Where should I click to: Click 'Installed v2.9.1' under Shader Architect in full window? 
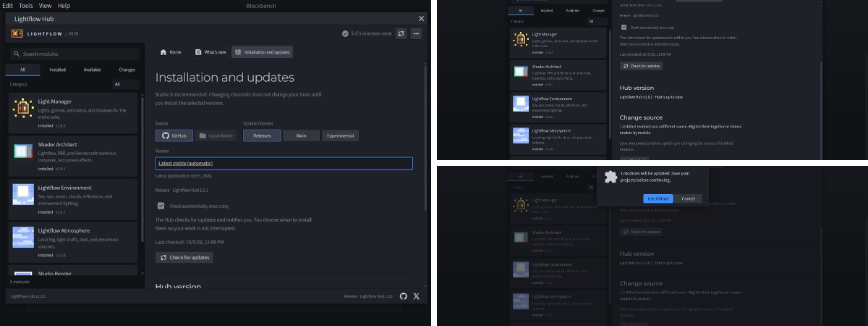coord(52,169)
